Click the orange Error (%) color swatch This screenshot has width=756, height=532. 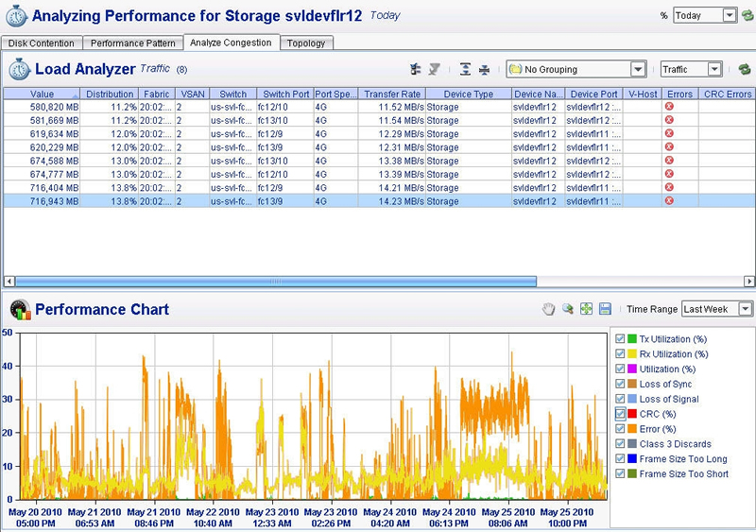632,429
